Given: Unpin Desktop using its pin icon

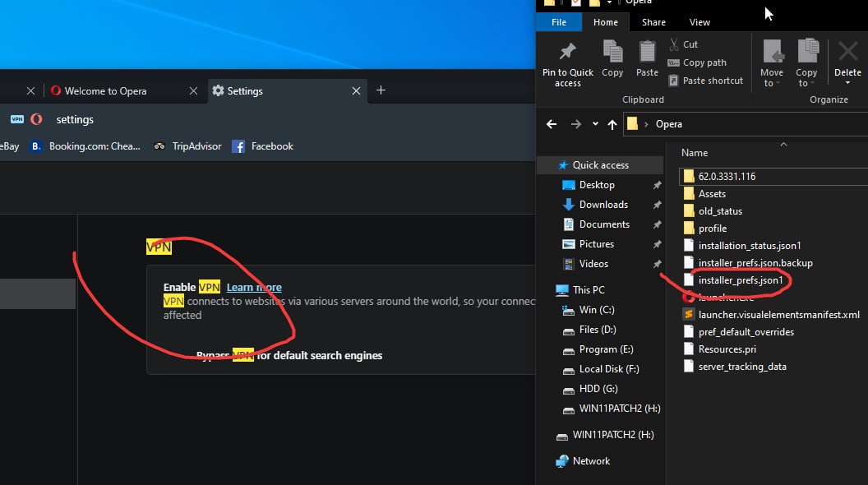Looking at the screenshot, I should (x=657, y=185).
